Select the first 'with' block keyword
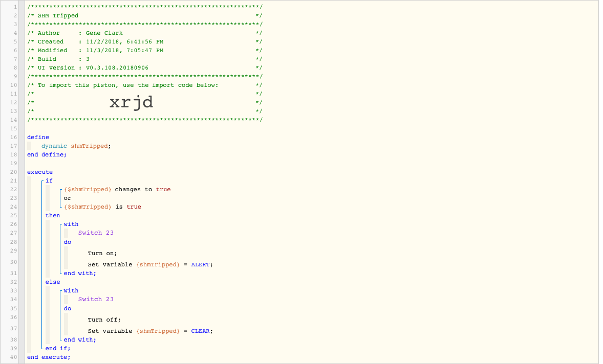The height and width of the screenshot is (364, 603). [x=71, y=224]
